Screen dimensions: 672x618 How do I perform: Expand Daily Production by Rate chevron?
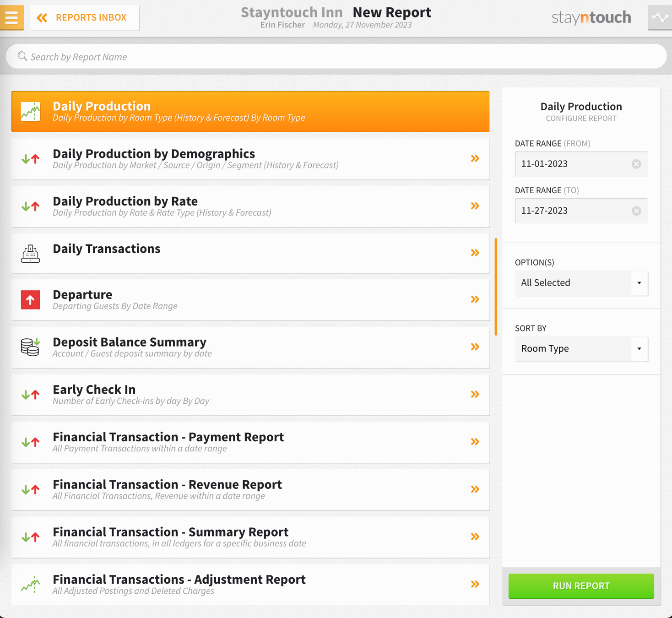coord(475,206)
